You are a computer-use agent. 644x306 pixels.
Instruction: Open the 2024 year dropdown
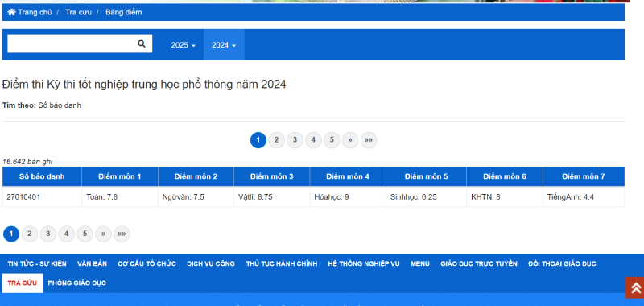(224, 45)
